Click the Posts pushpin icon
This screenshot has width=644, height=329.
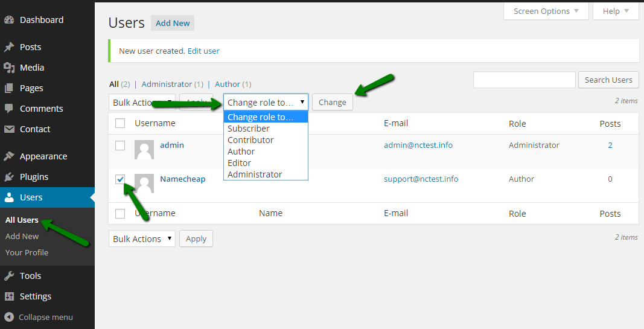[x=9, y=47]
